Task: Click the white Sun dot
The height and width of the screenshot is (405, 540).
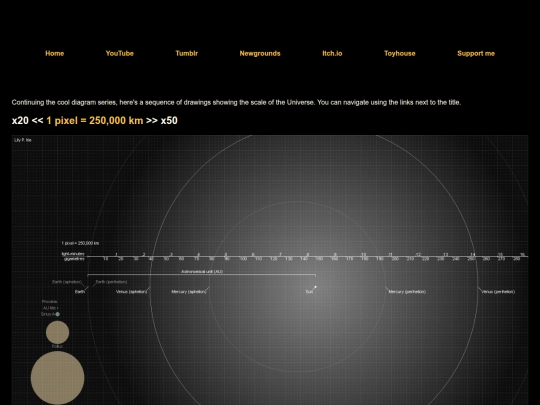Action: pyautogui.click(x=315, y=287)
